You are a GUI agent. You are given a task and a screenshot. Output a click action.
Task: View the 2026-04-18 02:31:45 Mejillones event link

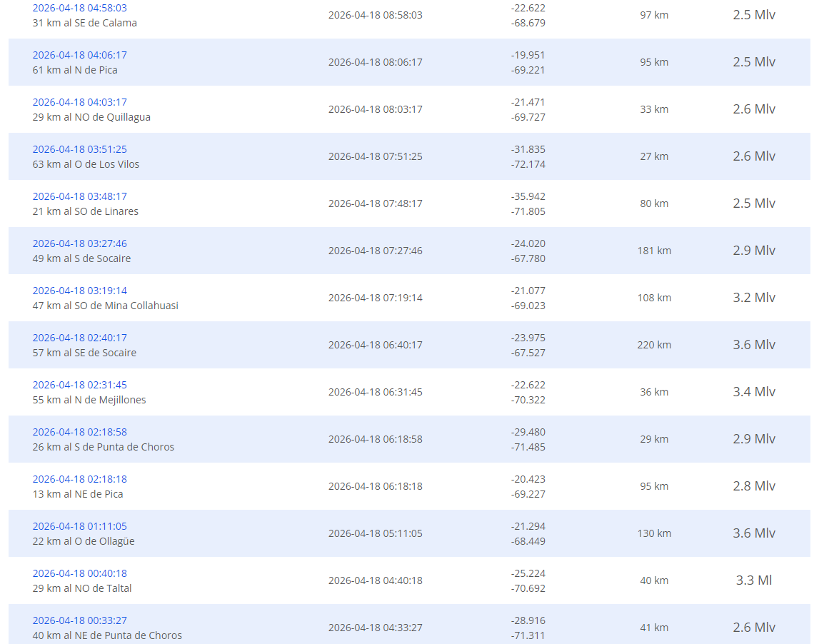click(x=79, y=385)
